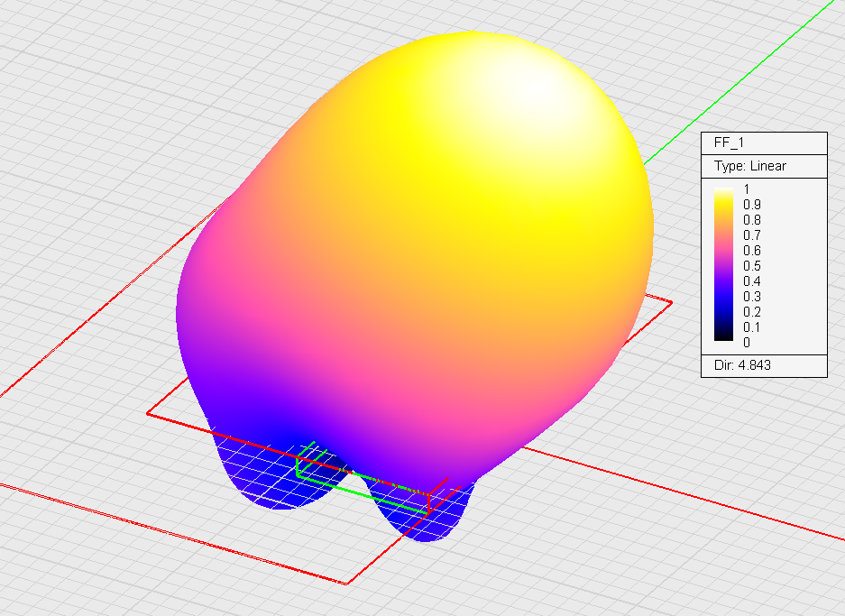Select the Type: Linear legend label

click(749, 166)
